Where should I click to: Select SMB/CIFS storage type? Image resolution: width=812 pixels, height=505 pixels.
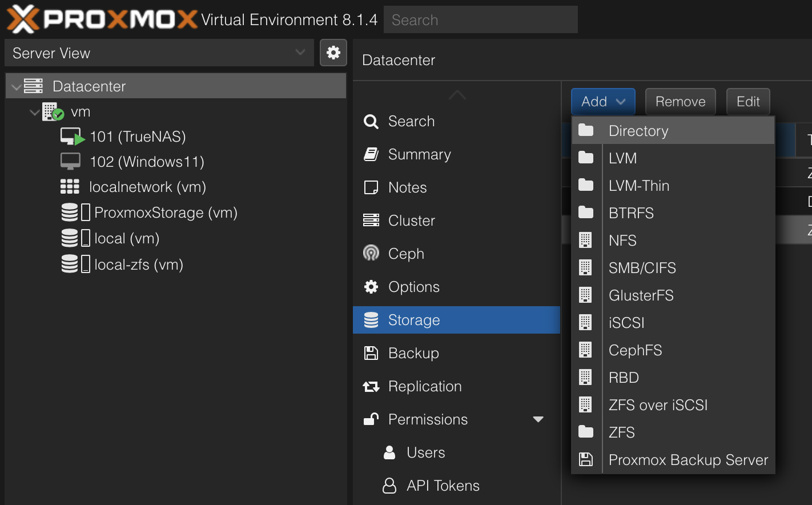click(x=674, y=268)
